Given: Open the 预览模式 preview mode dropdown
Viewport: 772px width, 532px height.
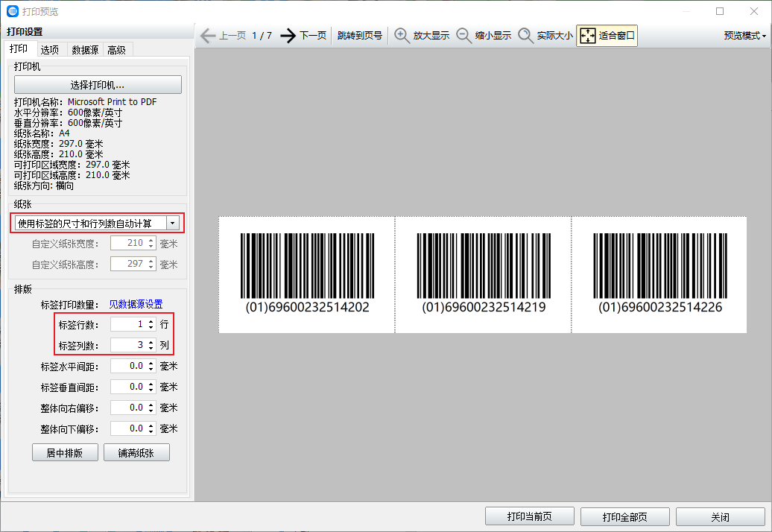Looking at the screenshot, I should click(745, 36).
